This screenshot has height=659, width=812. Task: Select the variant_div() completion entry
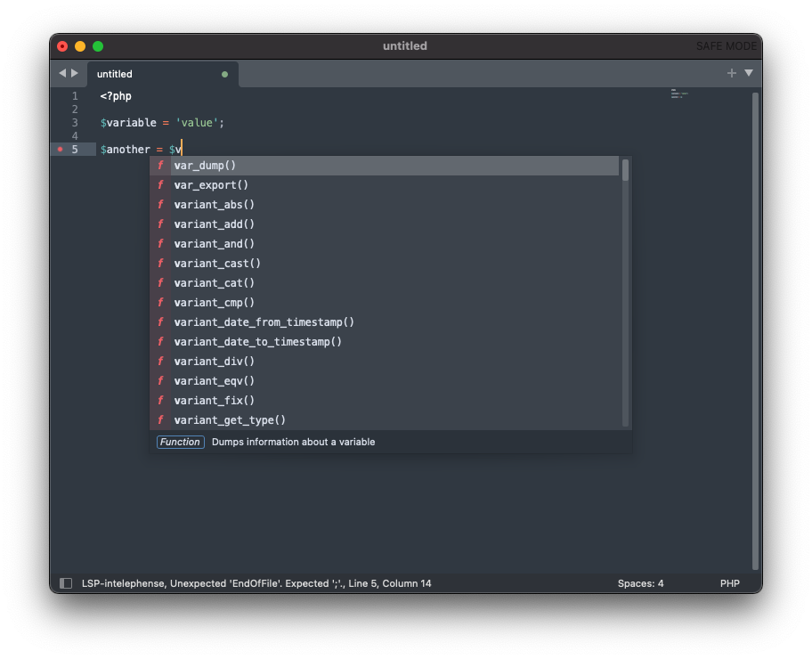[x=214, y=361]
